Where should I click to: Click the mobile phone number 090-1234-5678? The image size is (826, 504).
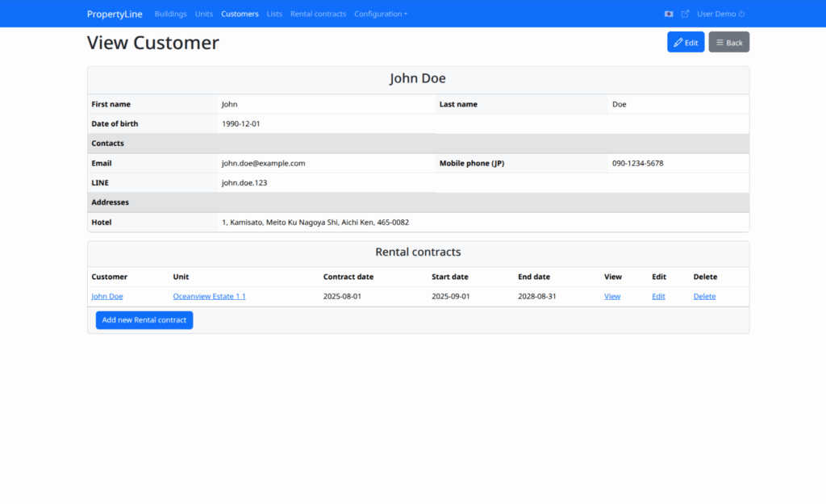[x=637, y=163]
